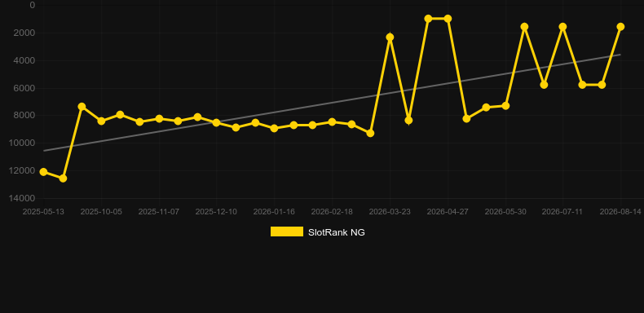
Task: Click the data point above 2025-10-05
Action: [101, 121]
